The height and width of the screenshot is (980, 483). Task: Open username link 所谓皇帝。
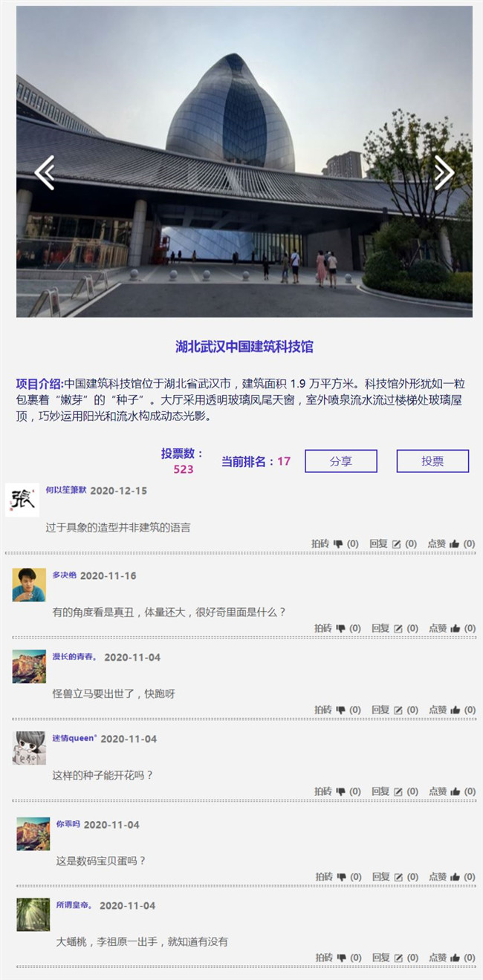(x=75, y=905)
